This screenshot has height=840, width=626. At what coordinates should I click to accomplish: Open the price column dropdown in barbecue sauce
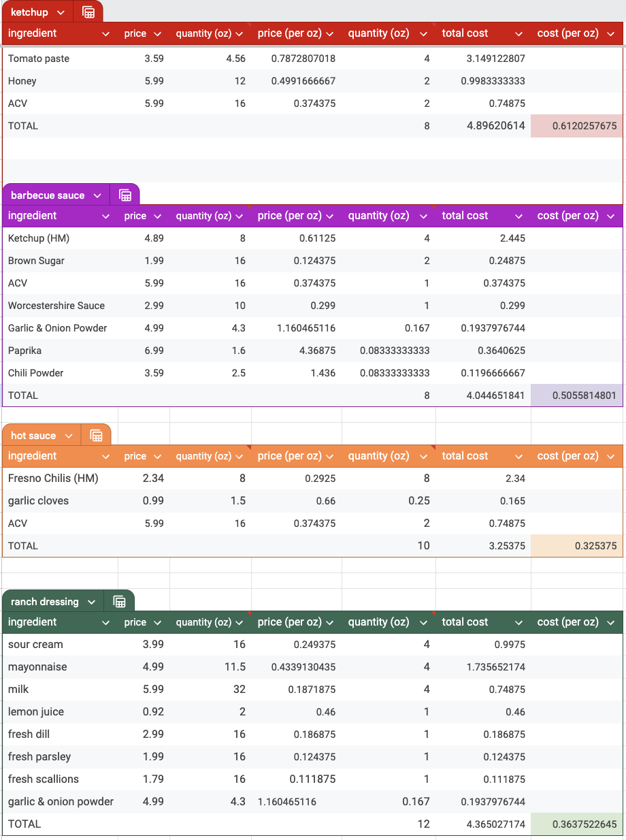tap(156, 216)
